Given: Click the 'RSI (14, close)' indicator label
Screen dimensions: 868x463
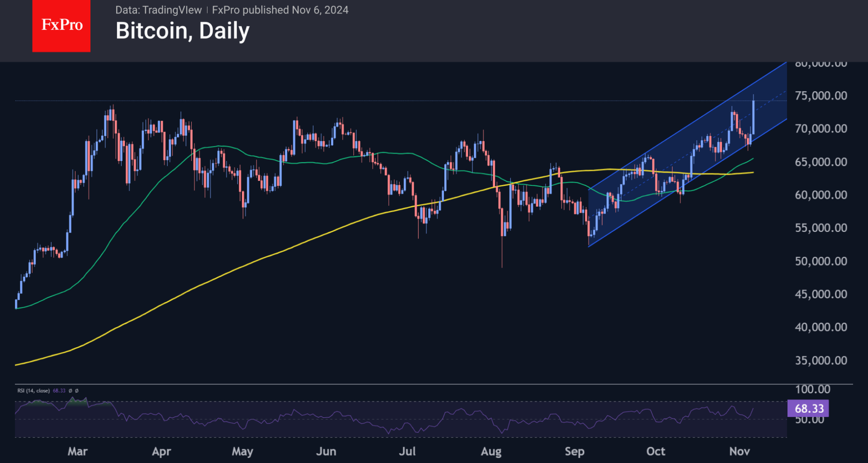Looking at the screenshot, I should [33, 391].
